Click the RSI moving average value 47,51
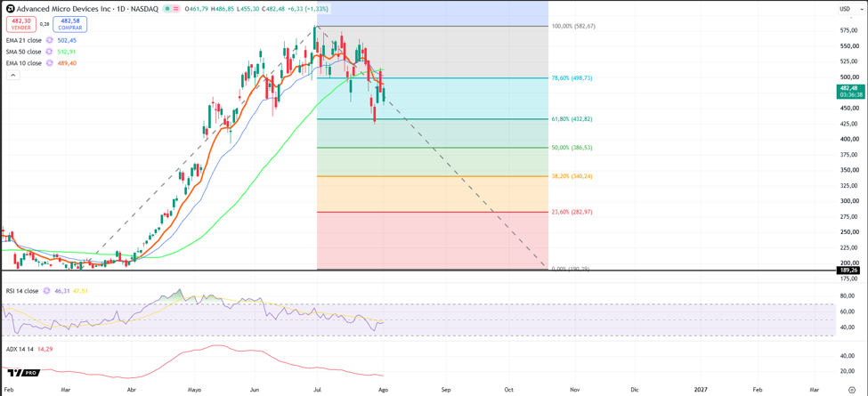 (81, 290)
